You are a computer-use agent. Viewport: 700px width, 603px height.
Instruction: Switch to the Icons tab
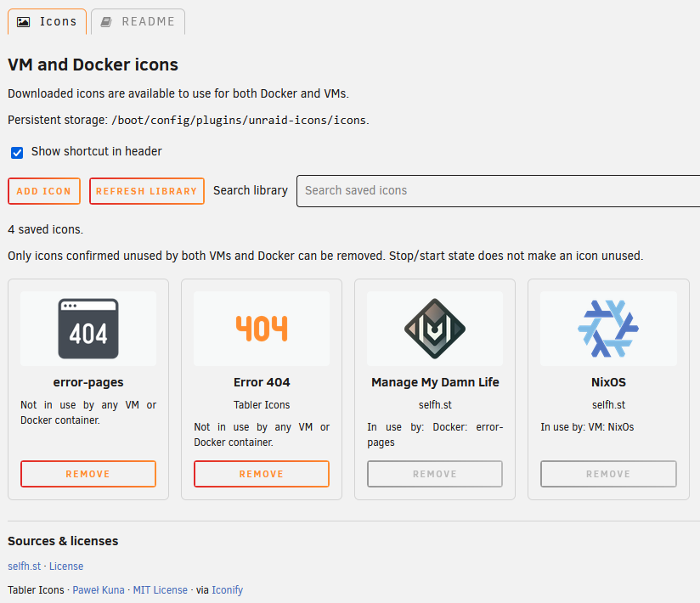(x=47, y=22)
